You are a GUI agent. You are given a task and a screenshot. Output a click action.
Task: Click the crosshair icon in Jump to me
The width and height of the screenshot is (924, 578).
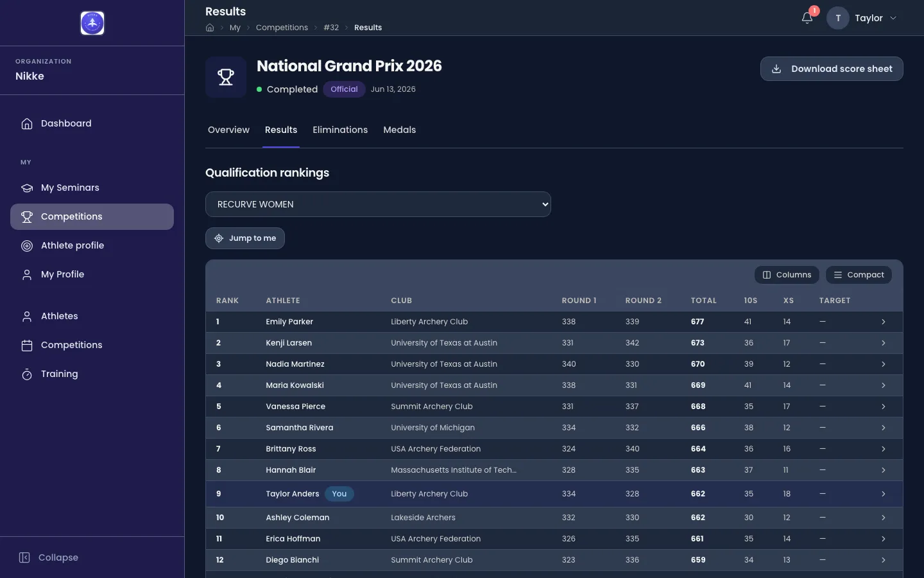click(x=219, y=238)
